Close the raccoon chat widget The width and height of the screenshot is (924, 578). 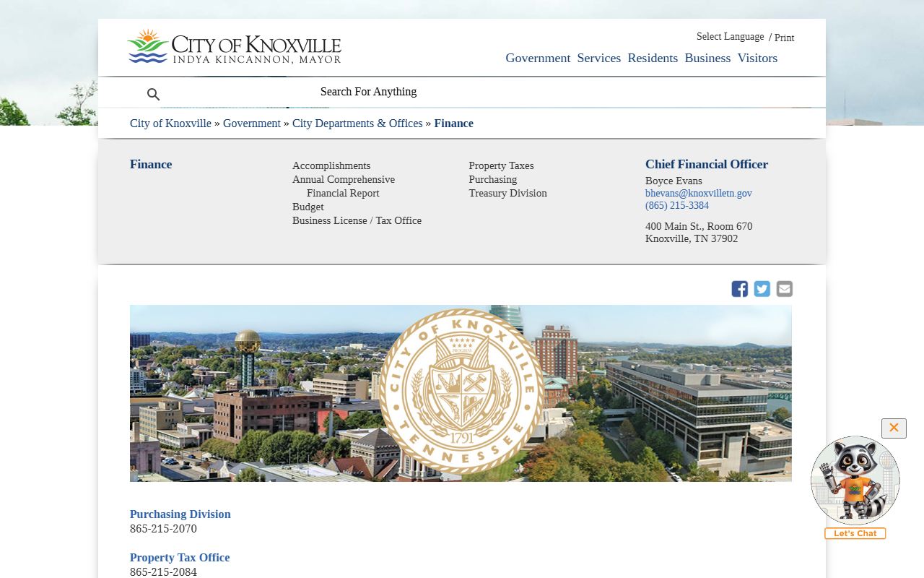[x=894, y=428]
